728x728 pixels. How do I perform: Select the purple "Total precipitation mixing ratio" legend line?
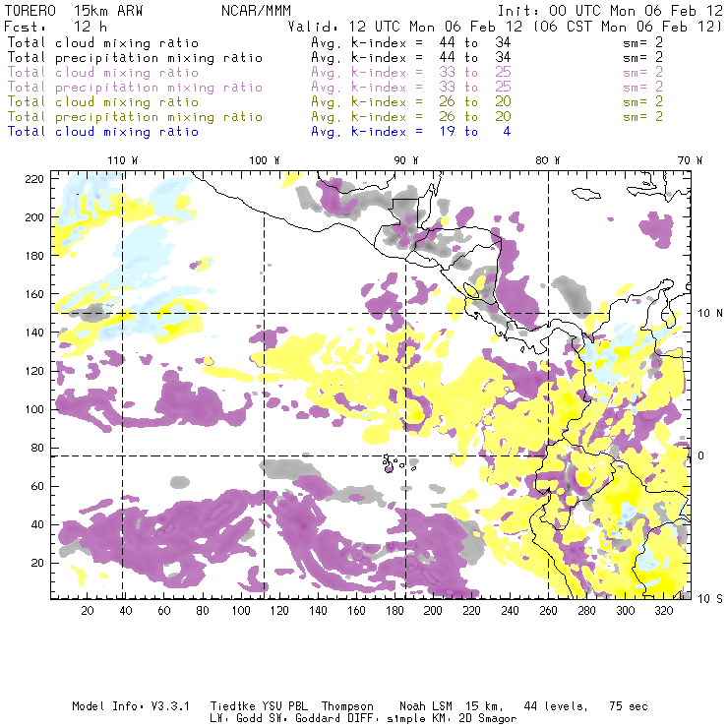click(x=135, y=88)
